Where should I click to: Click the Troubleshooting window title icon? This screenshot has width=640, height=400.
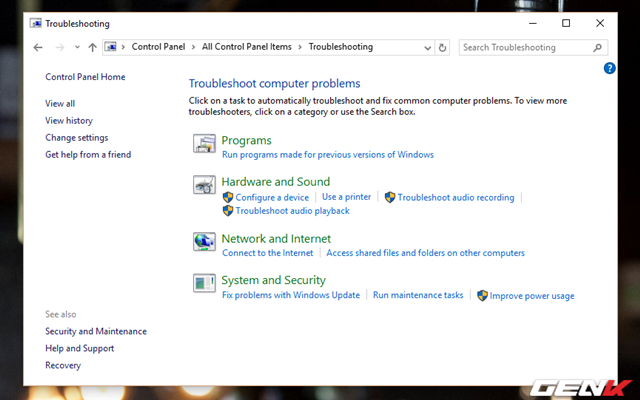click(36, 23)
